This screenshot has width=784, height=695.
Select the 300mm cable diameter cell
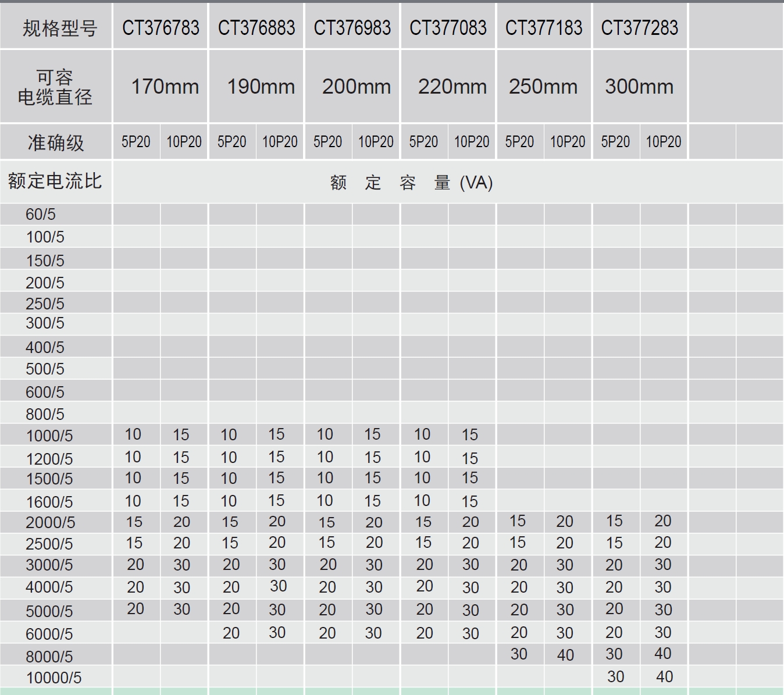[639, 87]
